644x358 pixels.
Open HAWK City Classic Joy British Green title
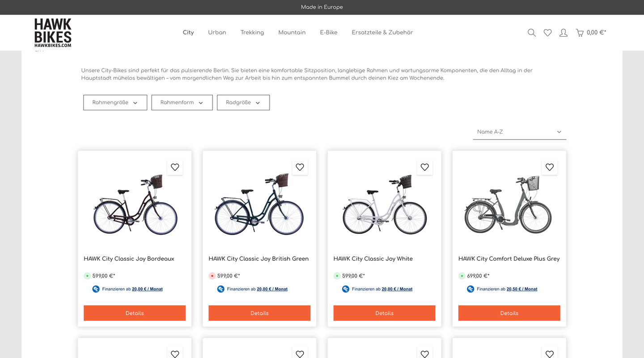tap(258, 259)
